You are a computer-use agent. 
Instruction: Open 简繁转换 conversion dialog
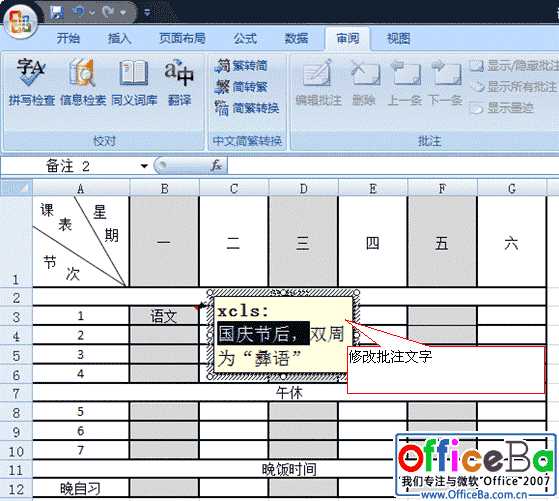pos(247,108)
